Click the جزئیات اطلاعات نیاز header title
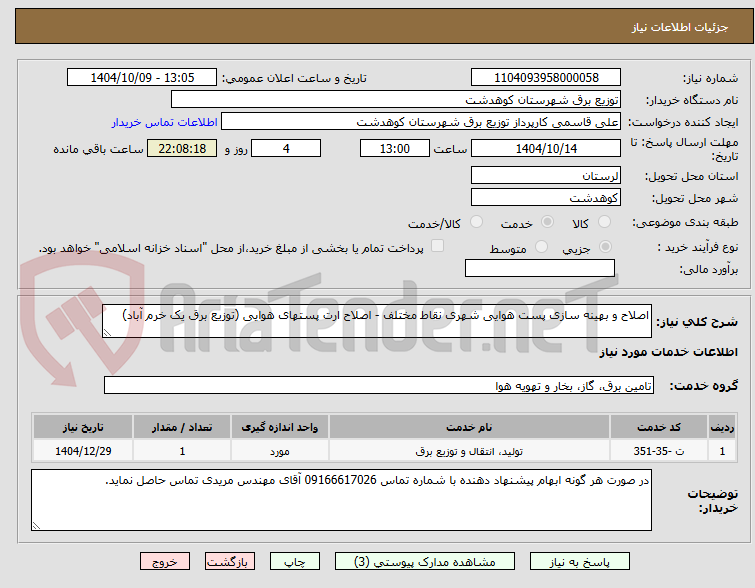Image resolution: width=755 pixels, height=588 pixels. click(x=680, y=27)
